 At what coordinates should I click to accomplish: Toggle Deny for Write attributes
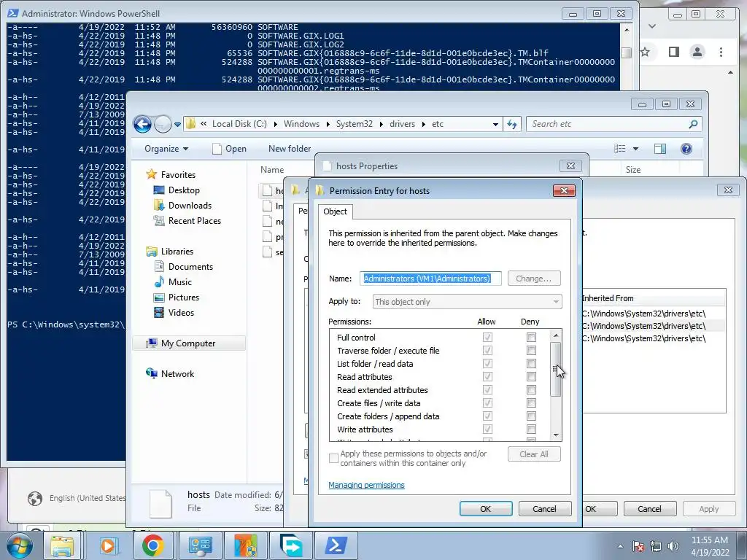coord(531,429)
